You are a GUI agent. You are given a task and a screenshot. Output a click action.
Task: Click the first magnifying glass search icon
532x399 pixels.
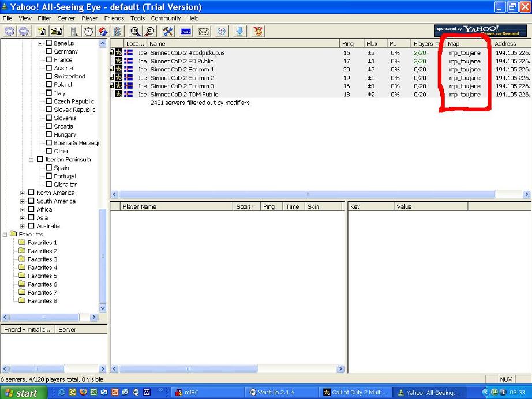(136, 32)
